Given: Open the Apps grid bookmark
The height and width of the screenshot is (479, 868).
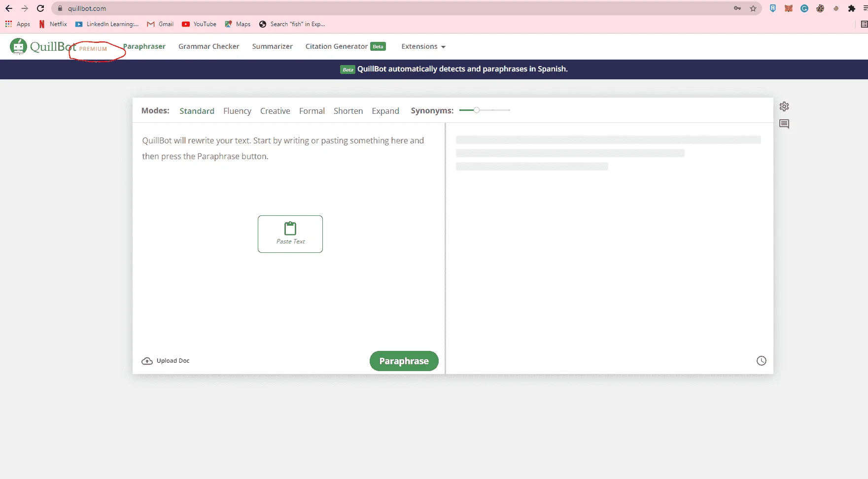Looking at the screenshot, I should pos(17,24).
